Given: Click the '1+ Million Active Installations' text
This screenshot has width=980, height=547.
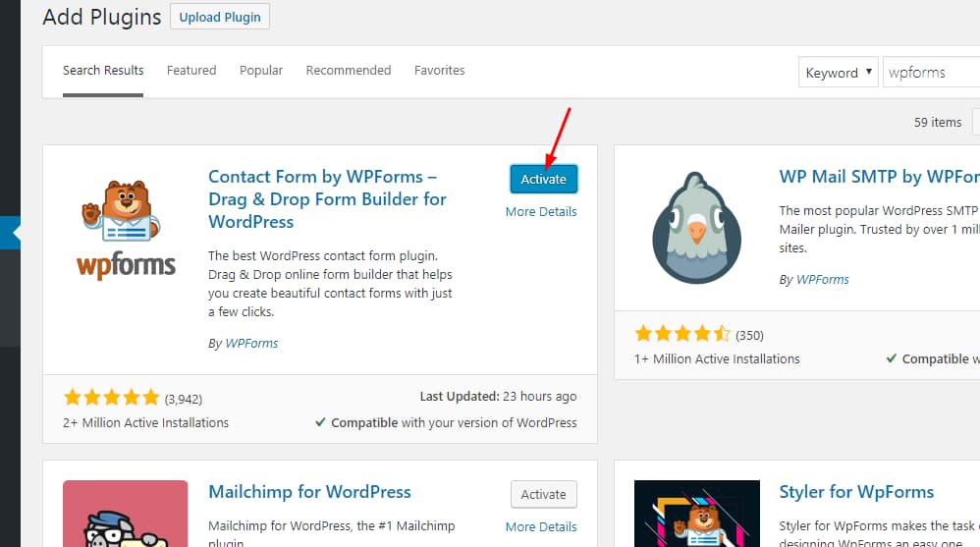Looking at the screenshot, I should click(x=717, y=359).
